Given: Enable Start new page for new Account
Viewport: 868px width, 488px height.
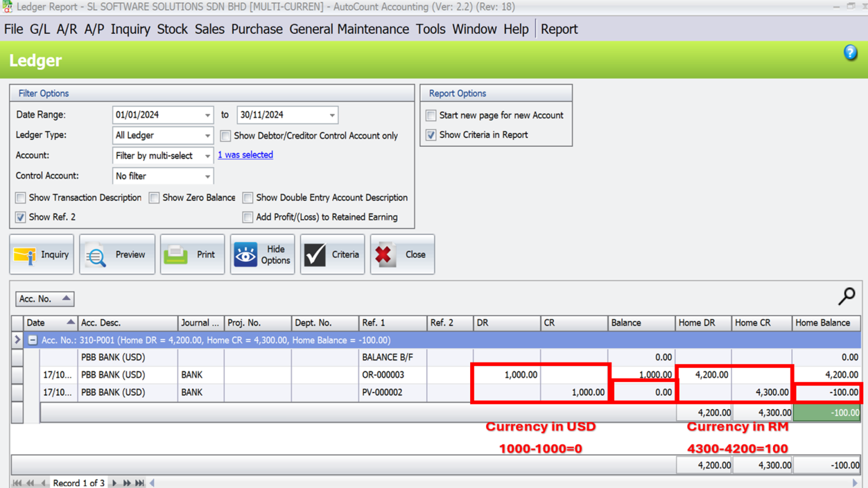Looking at the screenshot, I should [x=431, y=115].
